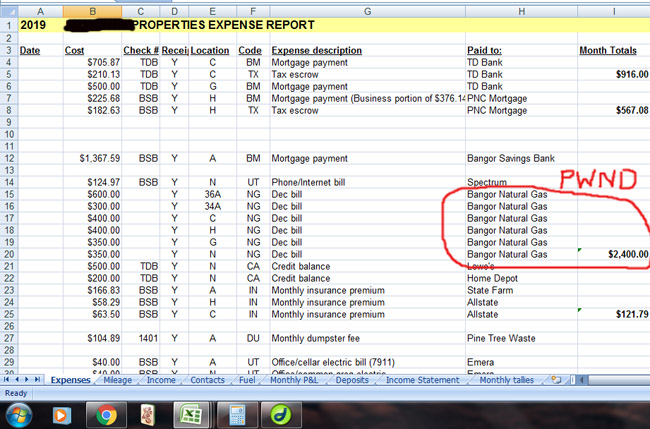Click the 'Expense description' header cell
Screen dimensions: 650x429
(367, 51)
